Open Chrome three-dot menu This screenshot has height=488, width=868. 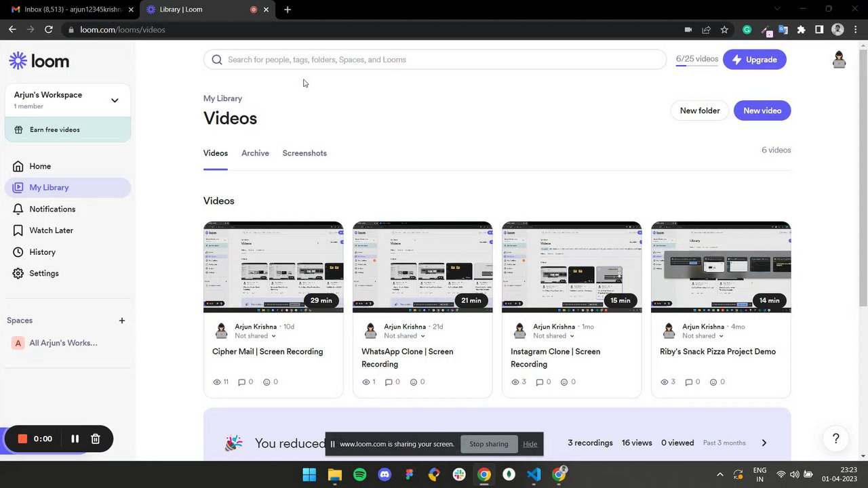click(x=854, y=30)
